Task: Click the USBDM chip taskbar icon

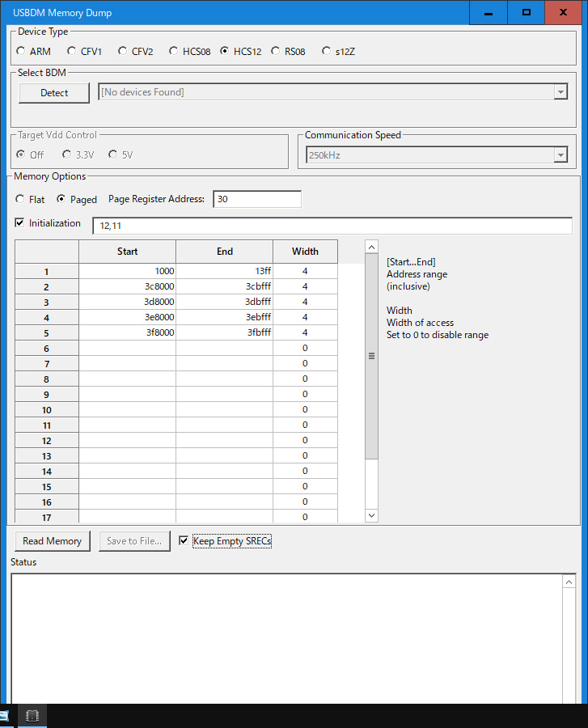Action: coord(32,716)
